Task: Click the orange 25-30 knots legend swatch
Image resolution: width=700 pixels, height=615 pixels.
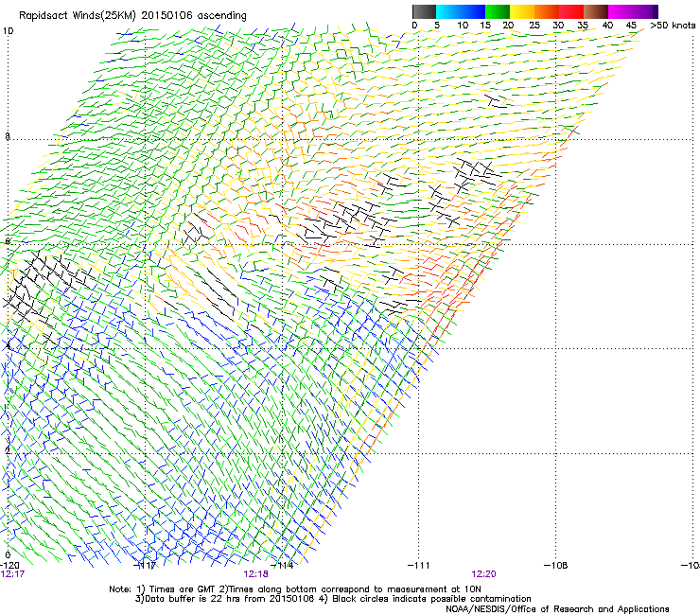Action: coord(547,11)
